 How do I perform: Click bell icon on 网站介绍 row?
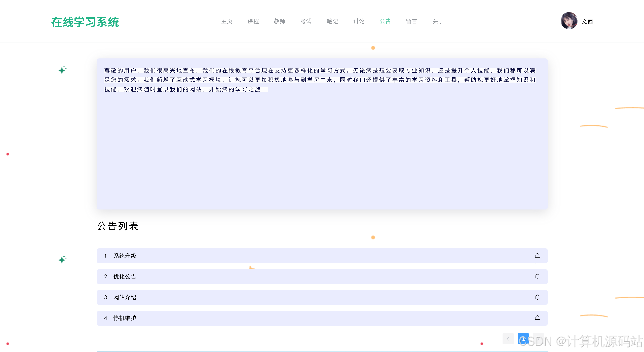[x=537, y=297]
